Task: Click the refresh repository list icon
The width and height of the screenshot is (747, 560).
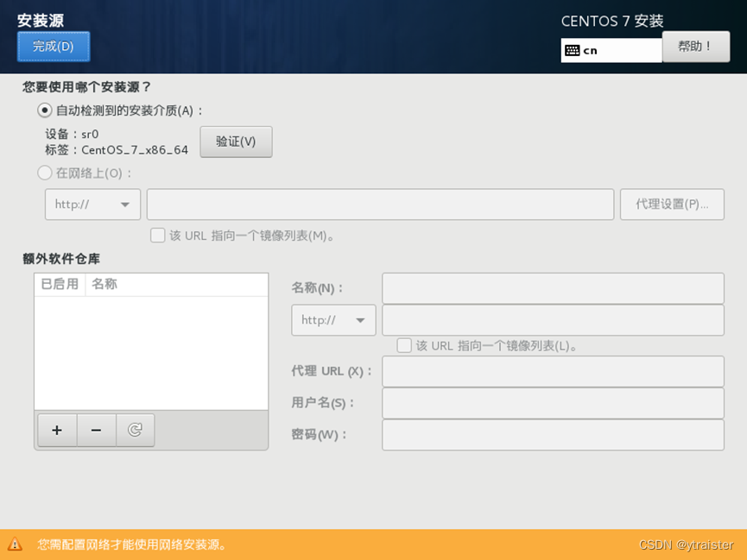Action: [136, 430]
